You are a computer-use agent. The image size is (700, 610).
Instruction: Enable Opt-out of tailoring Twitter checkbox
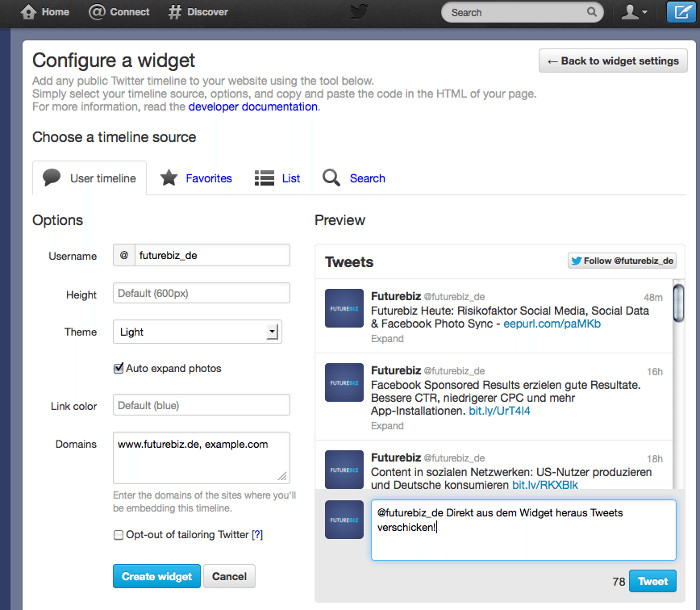coord(119,535)
